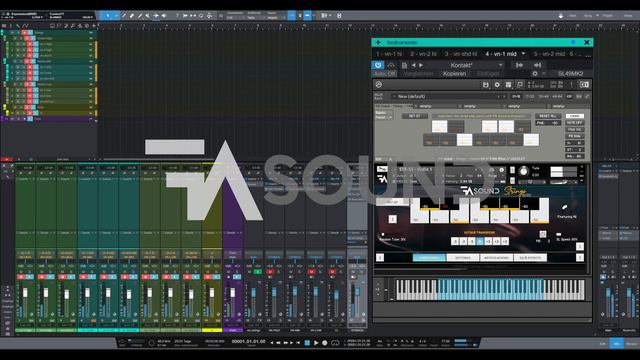Click a key on Kontakt's virtual keyboard
Viewport: 640px width, 360px height.
pyautogui.click(x=490, y=290)
